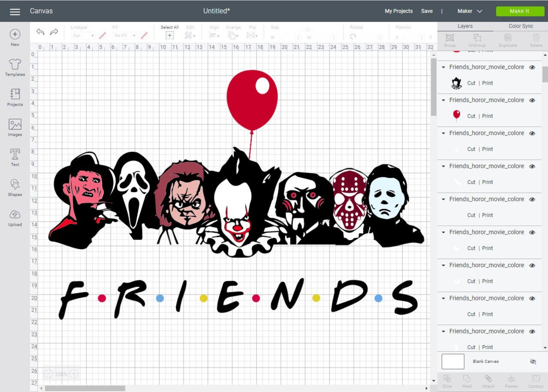Duplicate the selected layer
This screenshot has height=392, width=548.
pyautogui.click(x=508, y=40)
